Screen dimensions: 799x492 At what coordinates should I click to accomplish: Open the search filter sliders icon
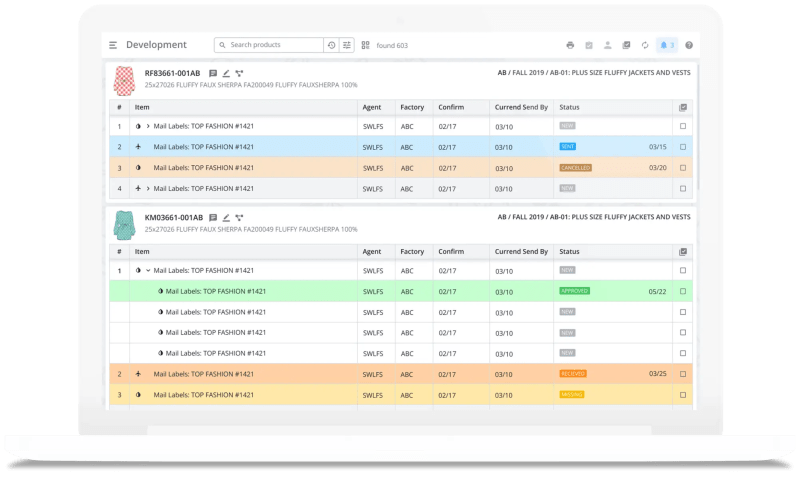[x=347, y=45]
